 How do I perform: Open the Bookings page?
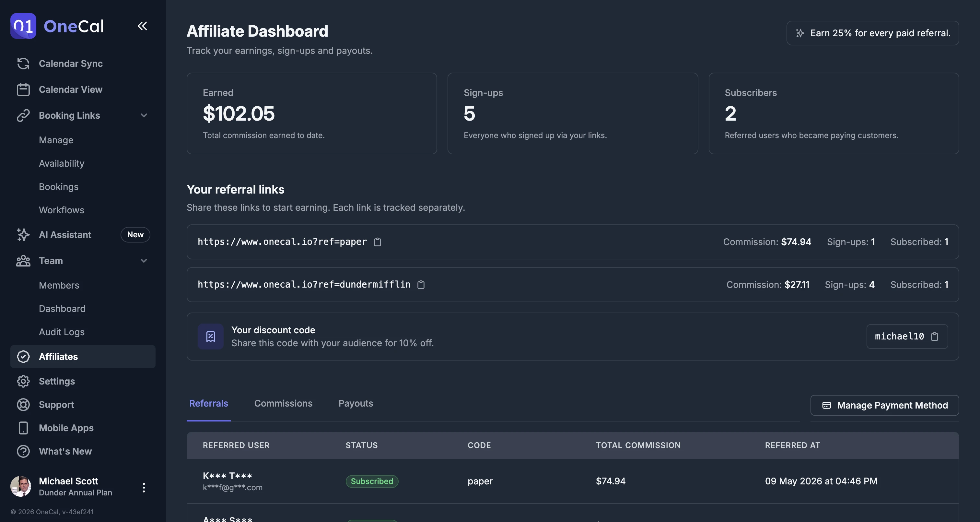coord(59,186)
